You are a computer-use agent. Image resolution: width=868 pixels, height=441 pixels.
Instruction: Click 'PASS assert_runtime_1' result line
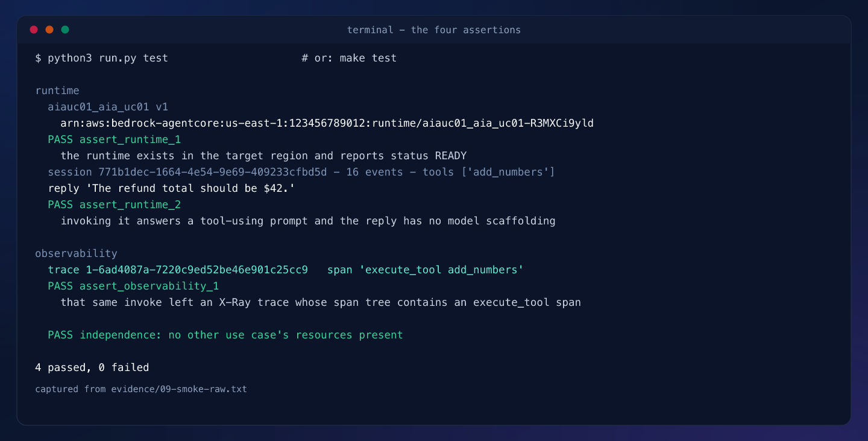(115, 139)
